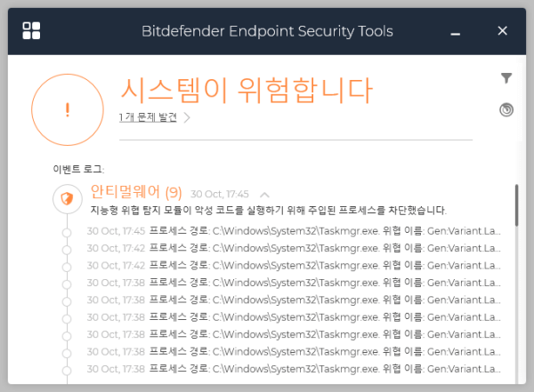
Task: Collapse the 안티멀웨어 event group
Action: [264, 194]
